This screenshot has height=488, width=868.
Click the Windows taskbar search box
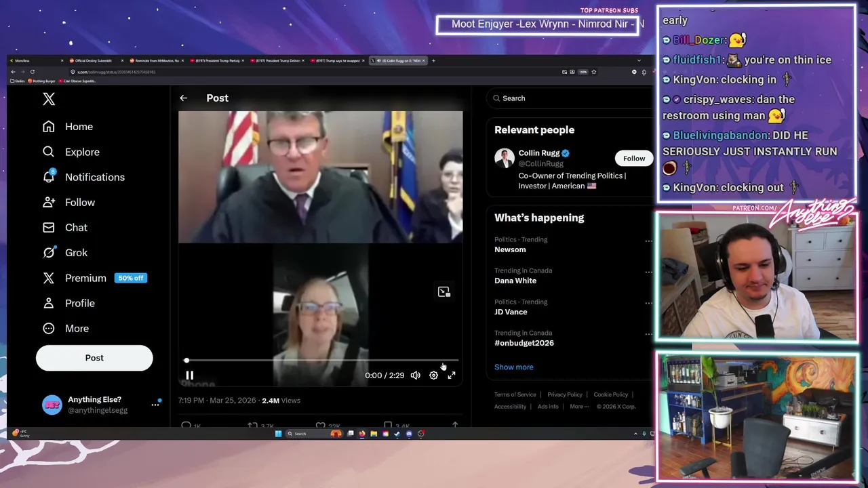pyautogui.click(x=314, y=434)
